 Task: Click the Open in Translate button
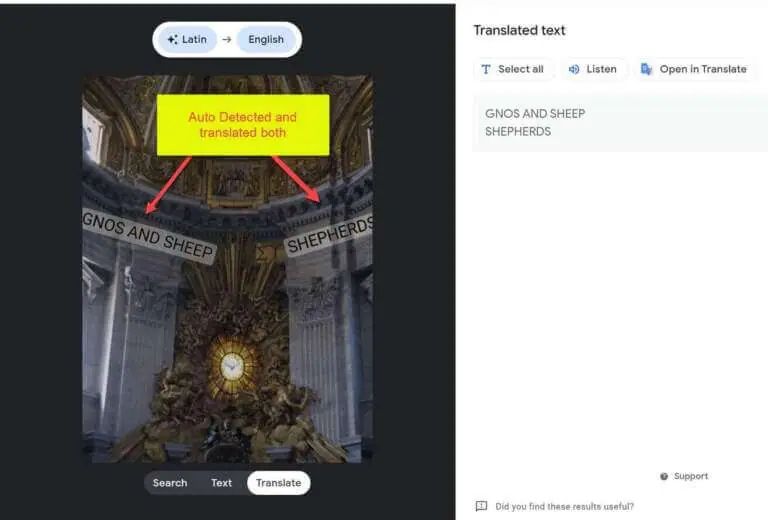coord(694,70)
